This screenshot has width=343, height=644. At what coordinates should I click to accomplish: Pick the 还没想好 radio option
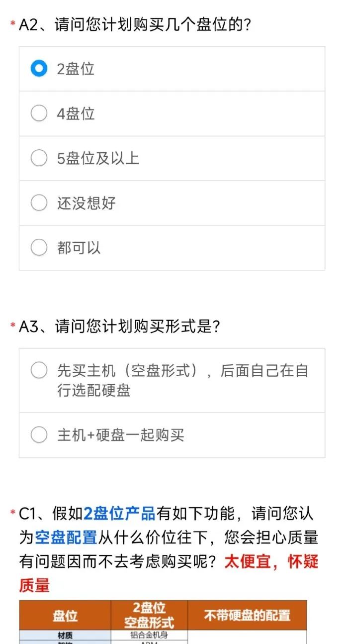point(39,203)
